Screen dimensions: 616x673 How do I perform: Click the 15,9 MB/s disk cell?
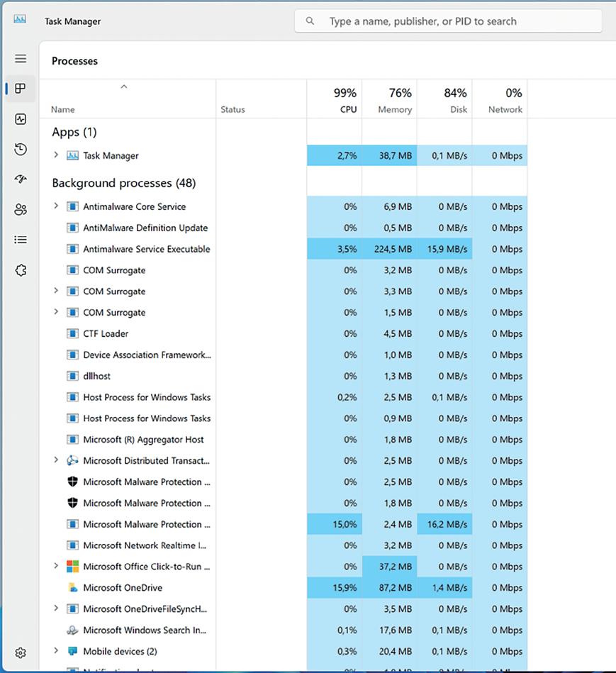[x=445, y=249]
